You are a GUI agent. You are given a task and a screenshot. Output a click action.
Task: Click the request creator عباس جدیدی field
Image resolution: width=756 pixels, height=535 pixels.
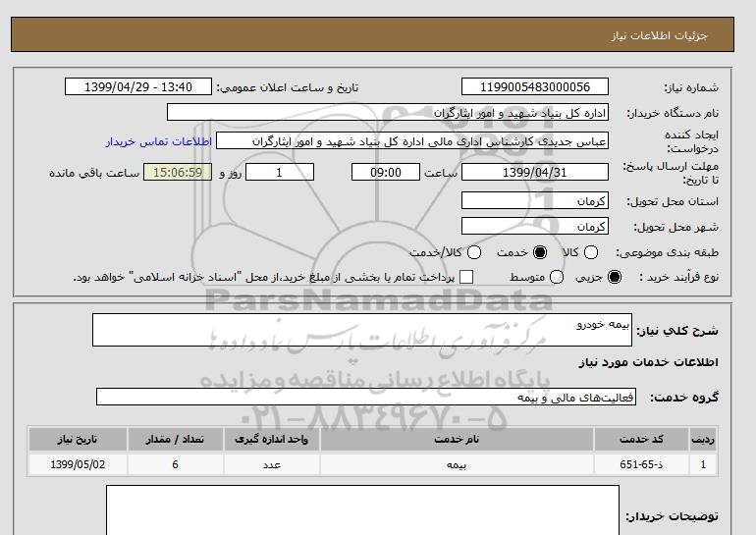point(412,141)
